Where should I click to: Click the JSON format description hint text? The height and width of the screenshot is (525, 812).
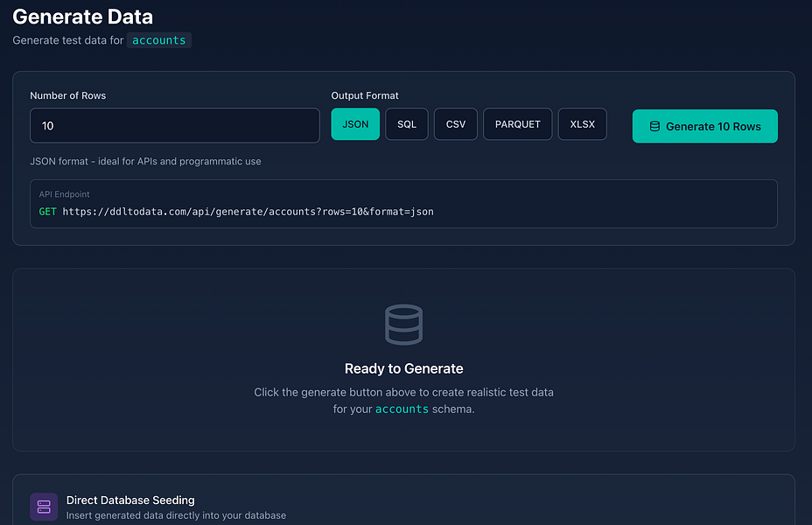[145, 162]
